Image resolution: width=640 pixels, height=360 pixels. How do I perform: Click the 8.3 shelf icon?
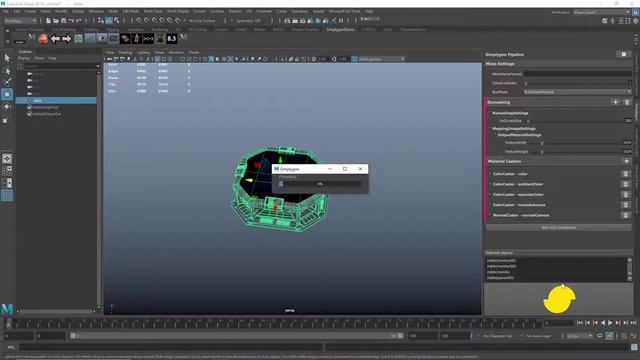coord(171,39)
